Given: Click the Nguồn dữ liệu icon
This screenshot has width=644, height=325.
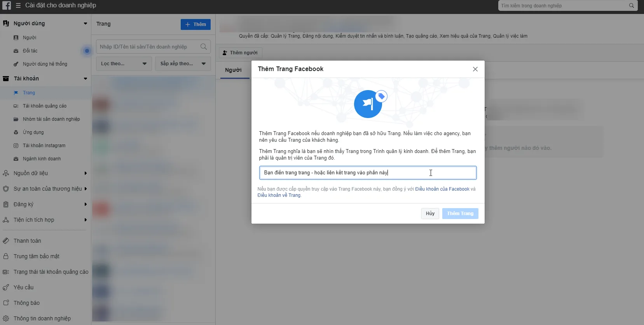Looking at the screenshot, I should coord(6,173).
